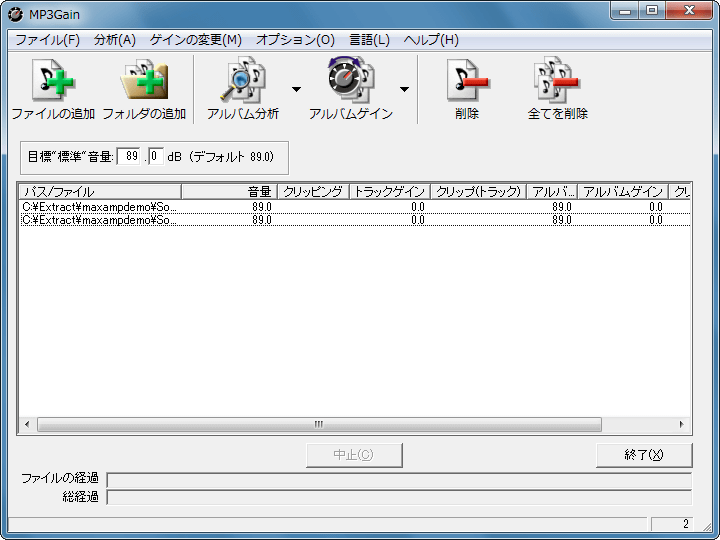Click the truncated アルバ.. column header
This screenshot has height=540, width=720.
(552, 191)
